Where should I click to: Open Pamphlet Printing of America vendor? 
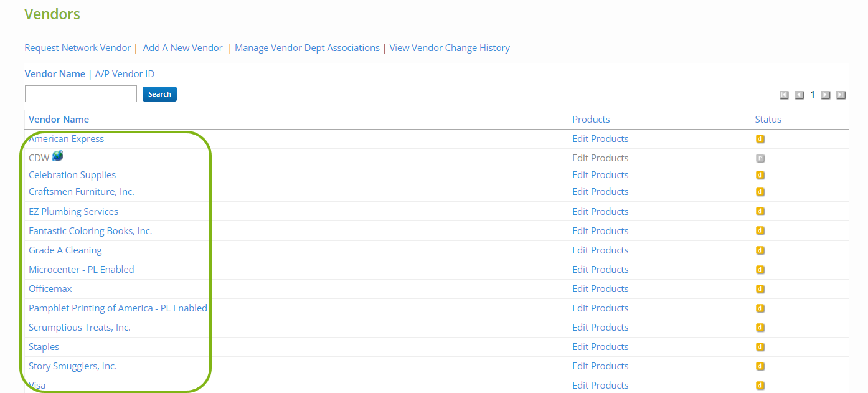pyautogui.click(x=118, y=308)
